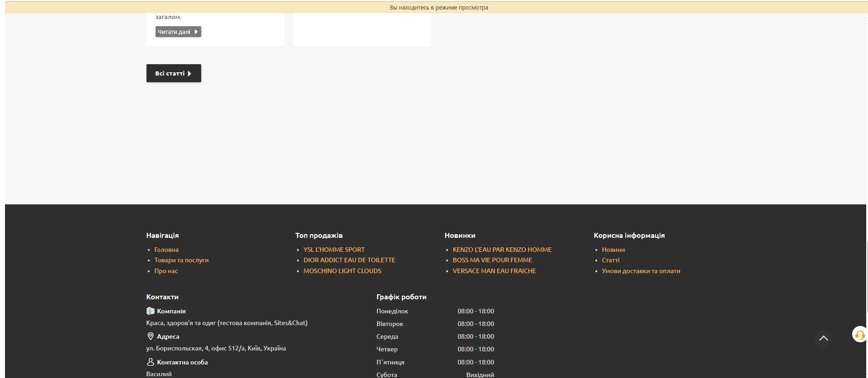The image size is (868, 378).
Task: Open 'Товари та послуги' footer link
Action: coord(181,260)
